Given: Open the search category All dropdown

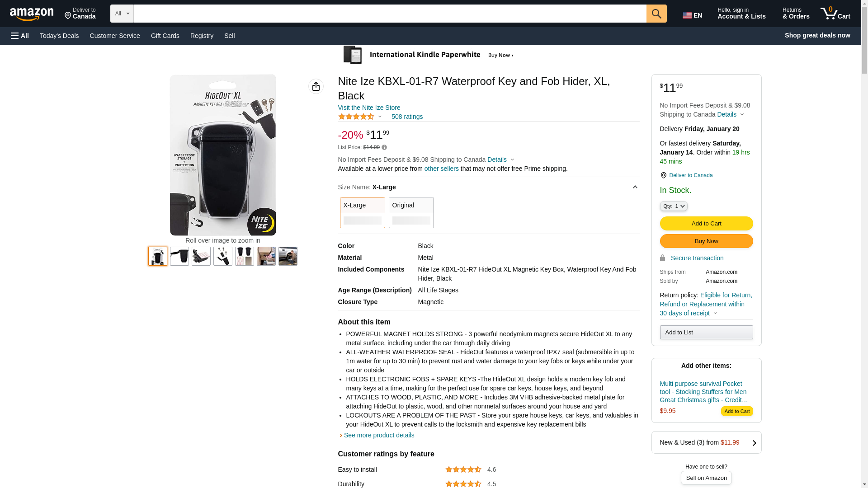Looking at the screenshot, I should click(x=122, y=14).
